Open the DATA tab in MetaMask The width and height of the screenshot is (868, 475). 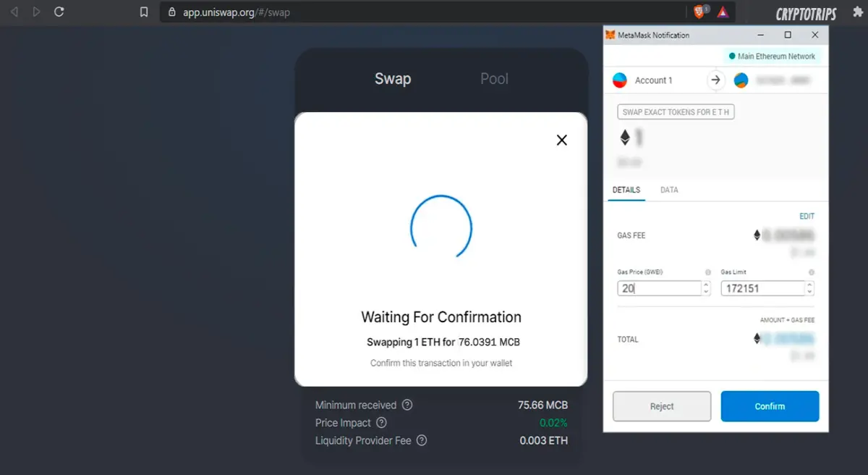669,190
